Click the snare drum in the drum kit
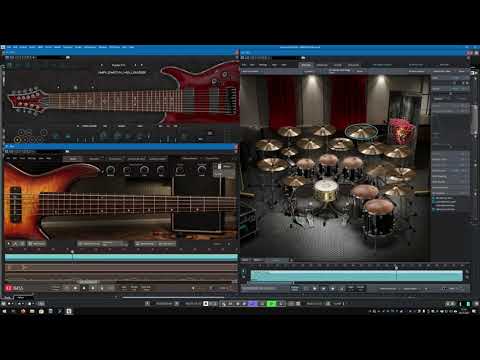Screen dimensions: 480x360 tap(325, 191)
